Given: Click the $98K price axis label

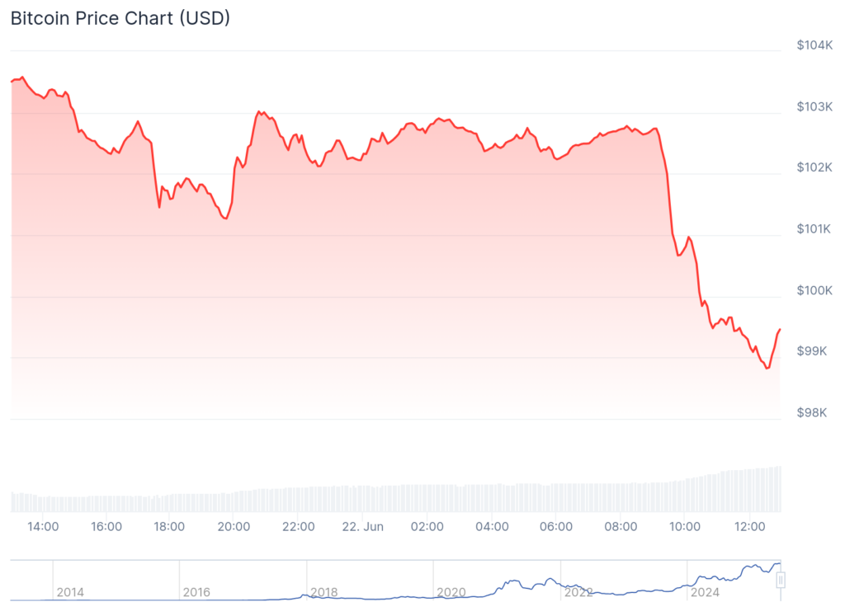Looking at the screenshot, I should [x=815, y=412].
